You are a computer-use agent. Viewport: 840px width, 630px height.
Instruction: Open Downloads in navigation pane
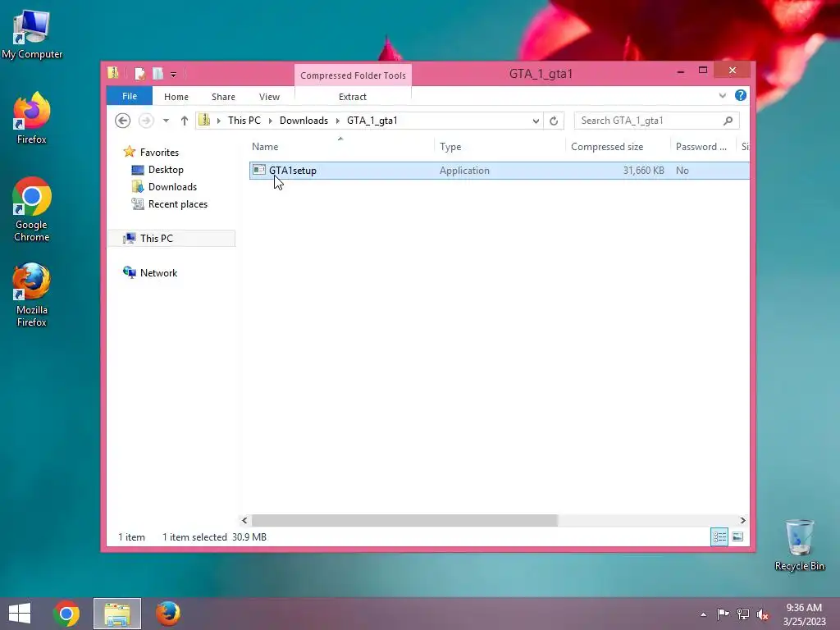point(172,187)
